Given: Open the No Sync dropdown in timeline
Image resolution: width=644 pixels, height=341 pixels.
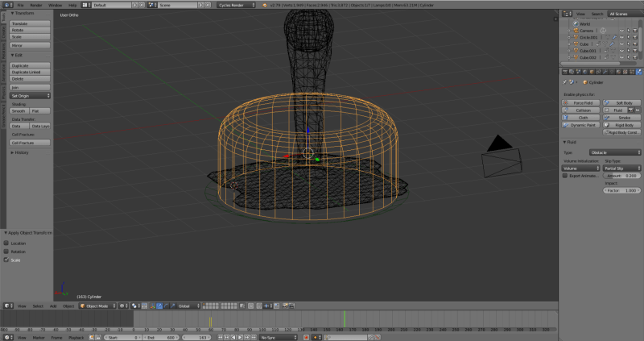Looking at the screenshot, I should pos(278,337).
